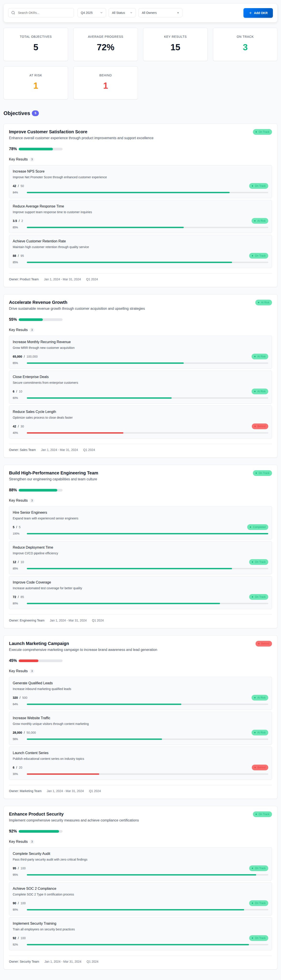The image size is (281, 980).
Task: Open the Launch Marketing Campaign objective
Action: click(39, 644)
